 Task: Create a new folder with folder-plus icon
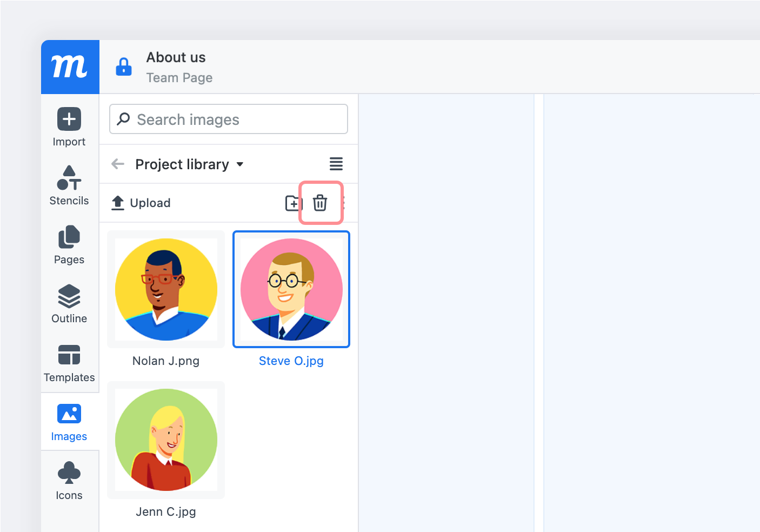pyautogui.click(x=293, y=203)
